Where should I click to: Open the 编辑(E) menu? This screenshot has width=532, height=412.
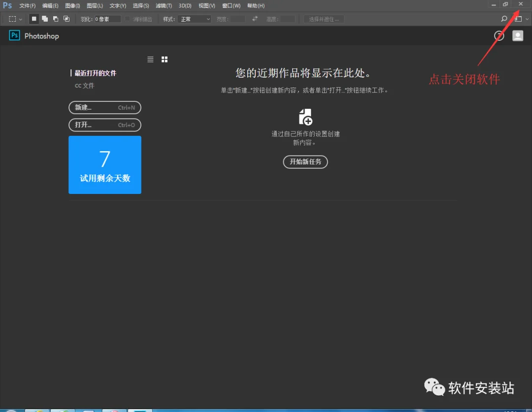tap(50, 6)
